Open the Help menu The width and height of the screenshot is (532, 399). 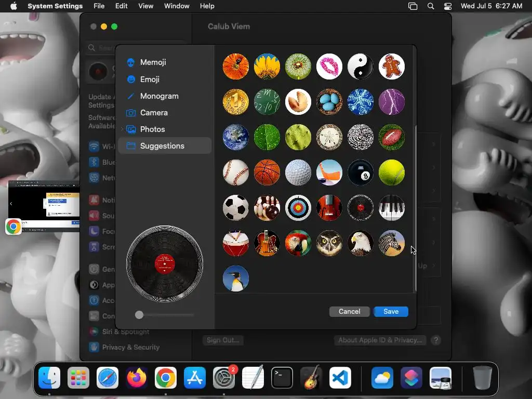[207, 6]
